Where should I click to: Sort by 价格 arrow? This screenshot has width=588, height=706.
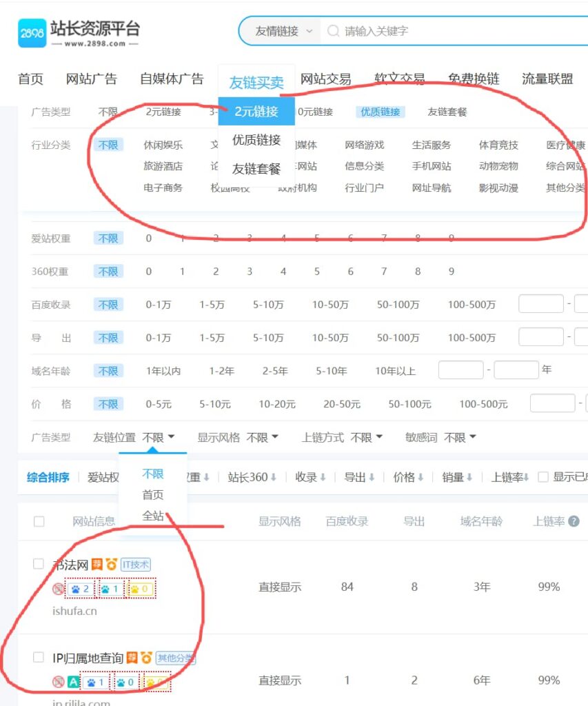[420, 477]
